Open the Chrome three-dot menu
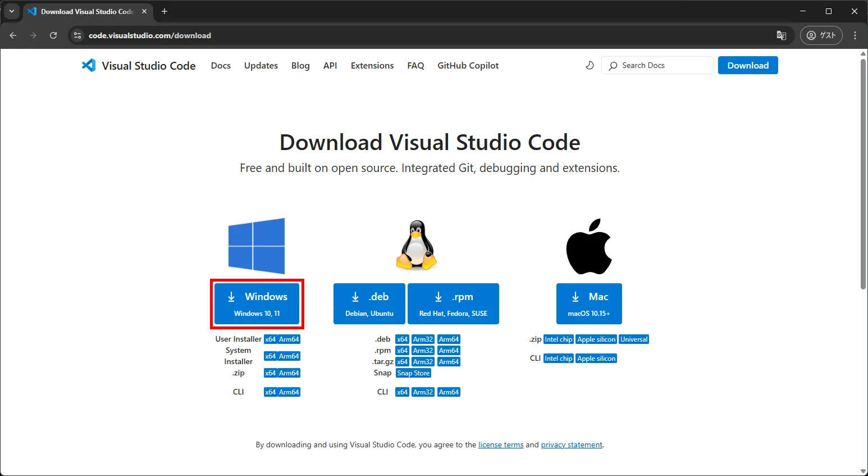Viewport: 868px width, 476px height. [x=855, y=35]
